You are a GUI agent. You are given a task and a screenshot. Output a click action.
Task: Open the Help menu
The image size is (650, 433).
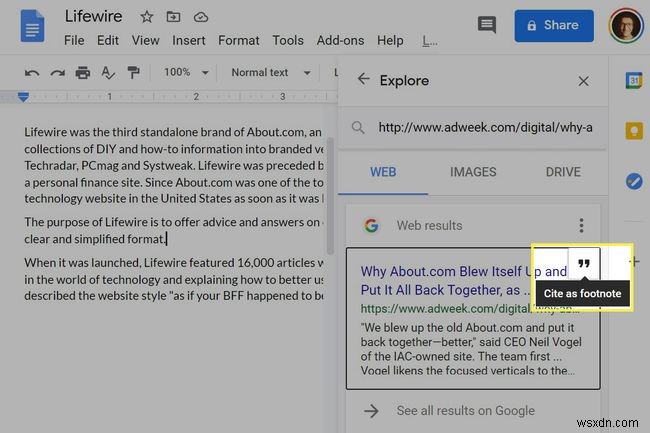click(x=390, y=41)
